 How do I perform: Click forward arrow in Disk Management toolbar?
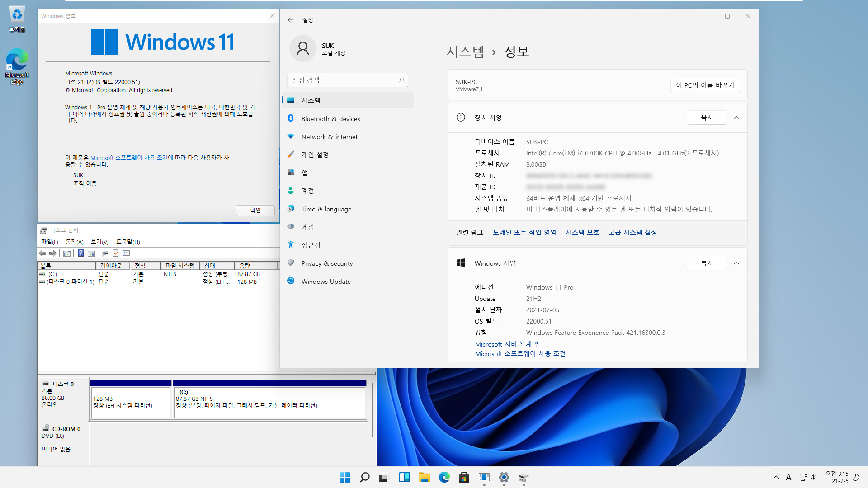point(53,253)
